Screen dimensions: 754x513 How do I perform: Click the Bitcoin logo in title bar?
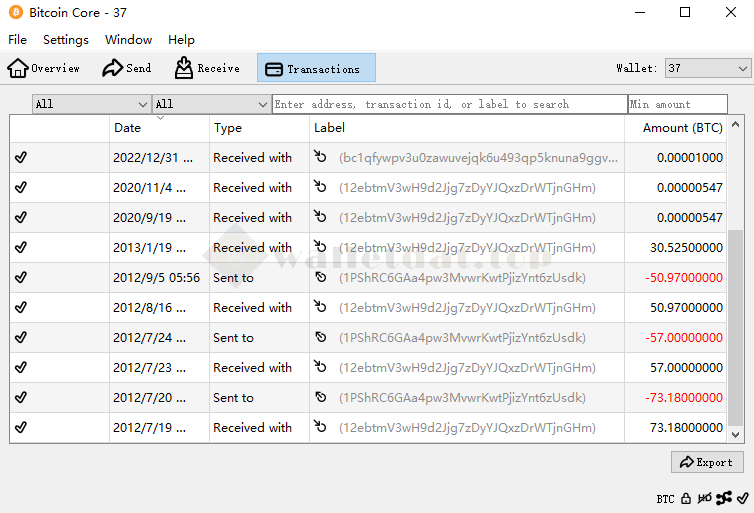[17, 13]
